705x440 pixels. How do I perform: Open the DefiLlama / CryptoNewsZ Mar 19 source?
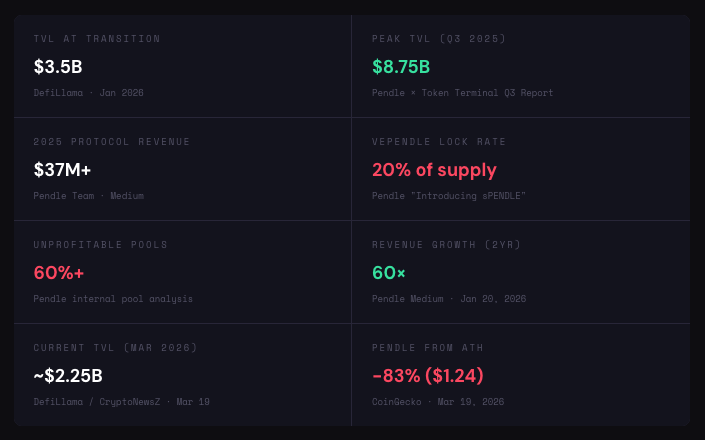(x=121, y=402)
